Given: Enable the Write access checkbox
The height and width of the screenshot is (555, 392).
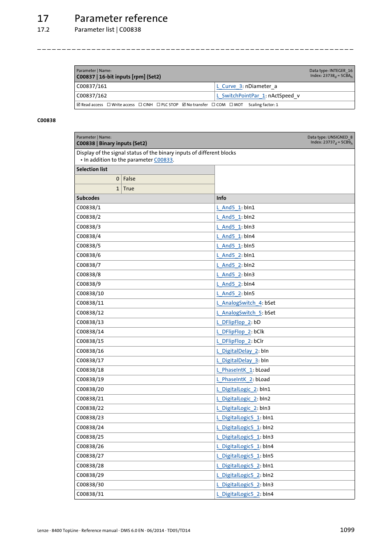Looking at the screenshot, I should click(108, 104).
